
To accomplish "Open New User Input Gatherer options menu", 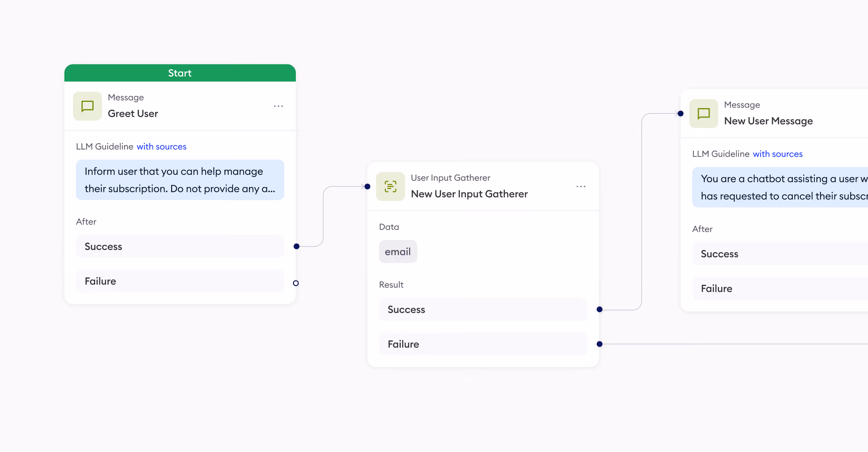I will (x=581, y=186).
